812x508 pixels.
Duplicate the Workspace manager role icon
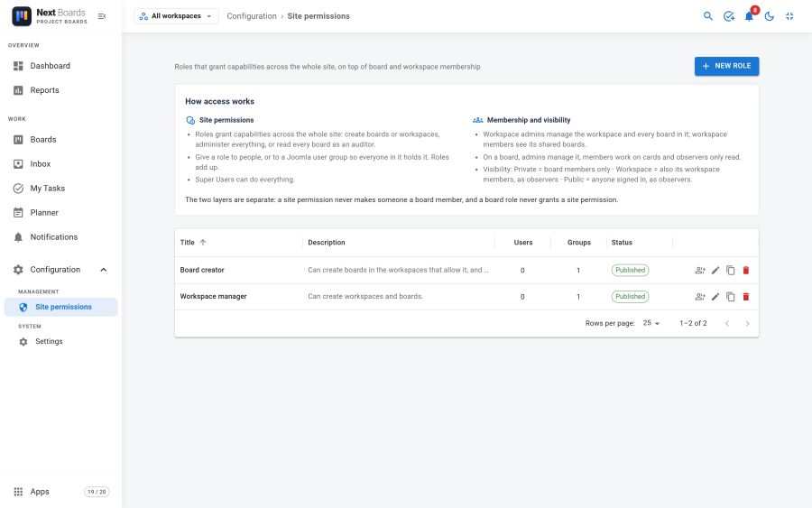click(731, 297)
